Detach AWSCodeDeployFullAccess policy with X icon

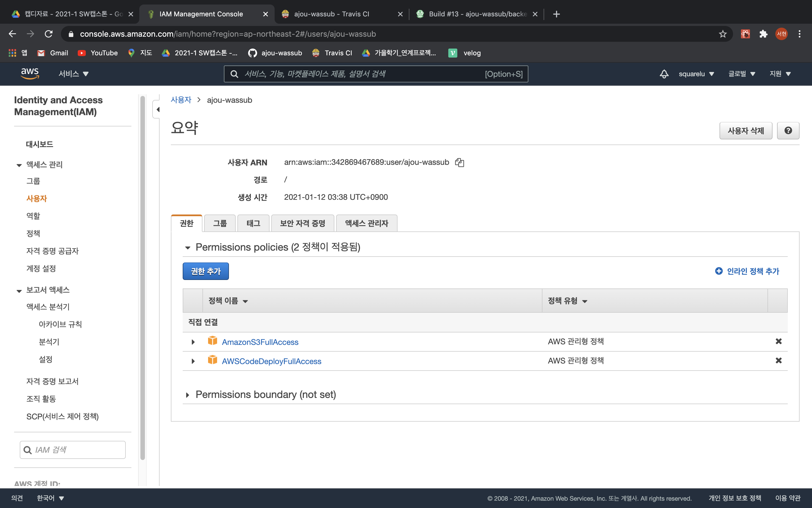[778, 360]
